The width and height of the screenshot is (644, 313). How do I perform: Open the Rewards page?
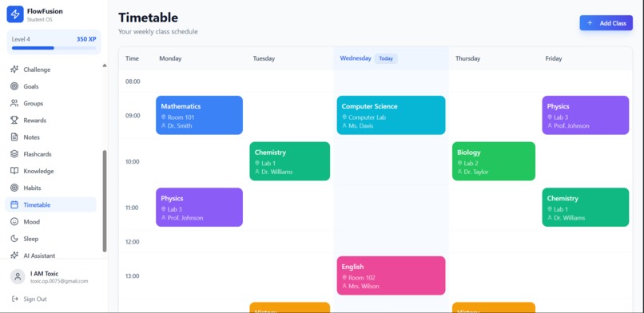pyautogui.click(x=50, y=120)
